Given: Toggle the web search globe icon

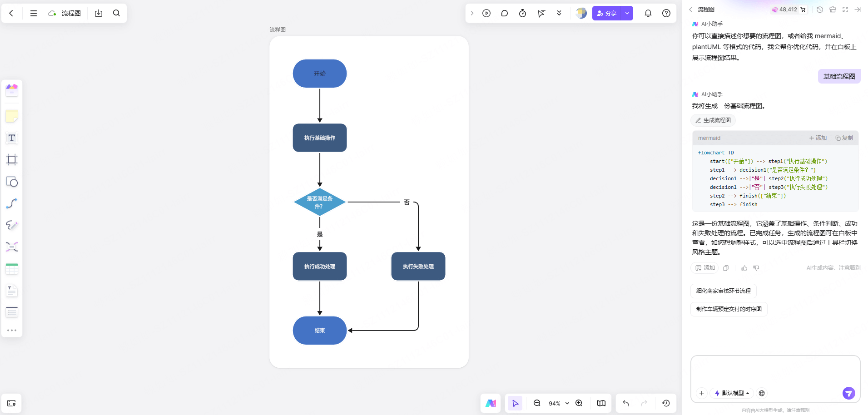Looking at the screenshot, I should (762, 393).
